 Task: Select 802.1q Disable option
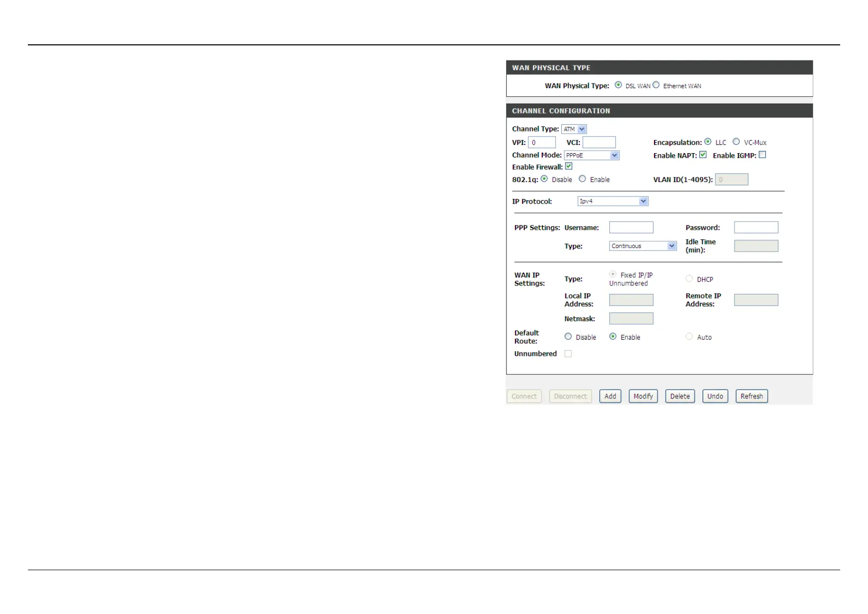coord(544,179)
